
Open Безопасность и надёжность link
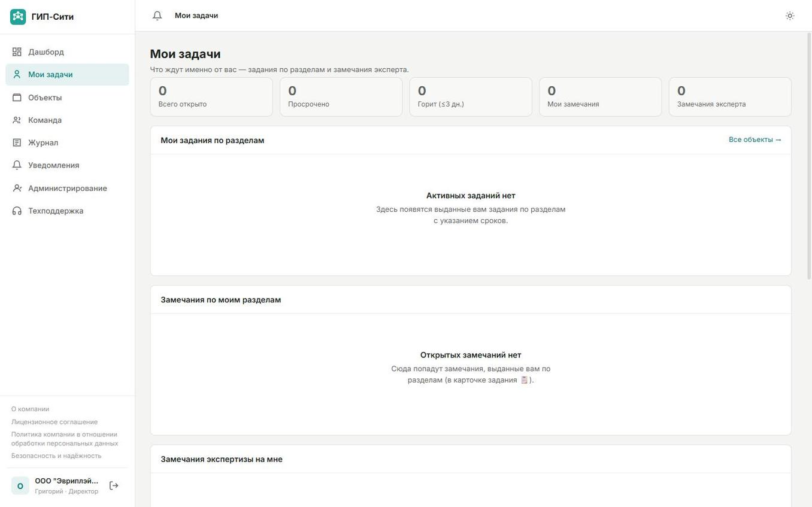click(x=56, y=456)
